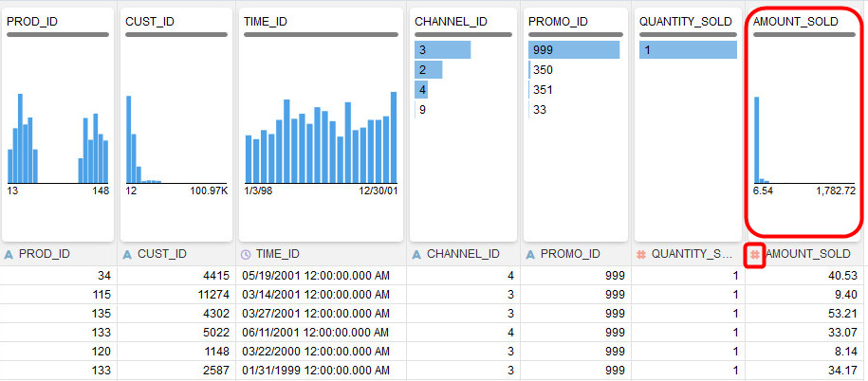Click the text type icon beside PROD_ID header
Image resolution: width=868 pixels, height=381 pixels.
9,254
